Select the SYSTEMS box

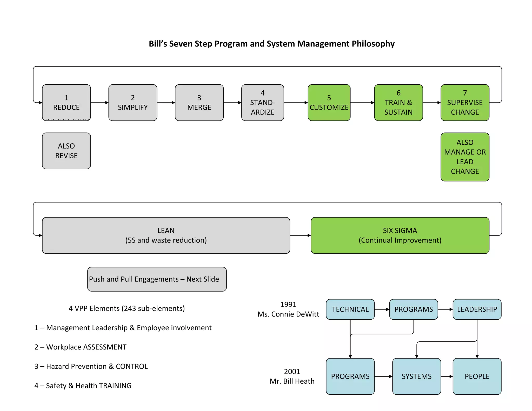[416, 376]
